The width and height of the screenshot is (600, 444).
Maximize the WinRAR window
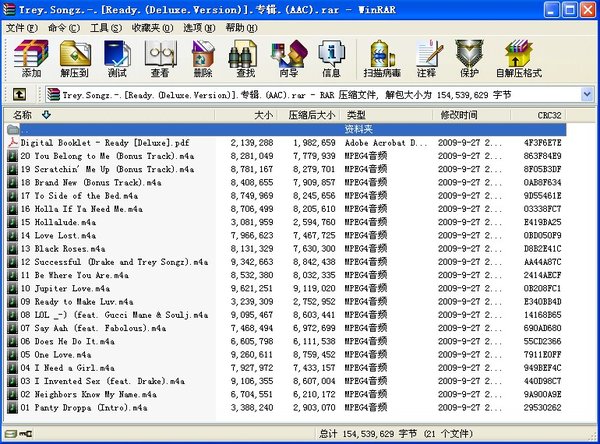[x=570, y=10]
